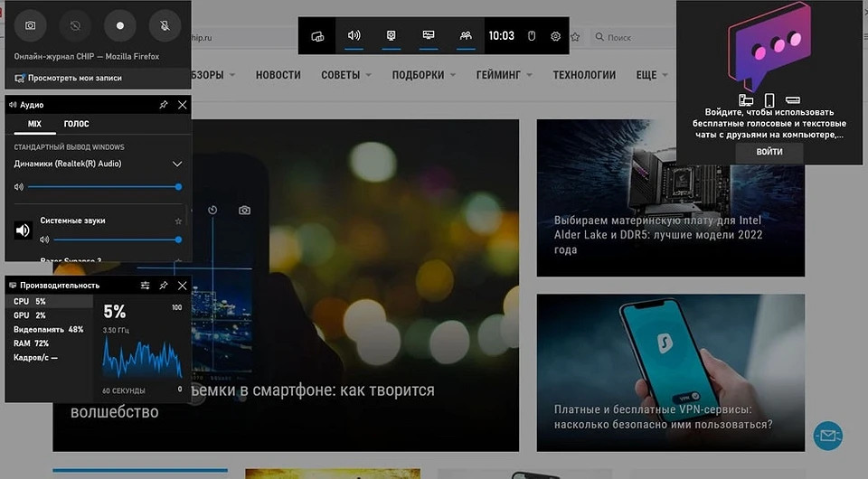This screenshot has height=479, width=868.
Task: Click the mouse click-through icon
Action: click(x=532, y=36)
